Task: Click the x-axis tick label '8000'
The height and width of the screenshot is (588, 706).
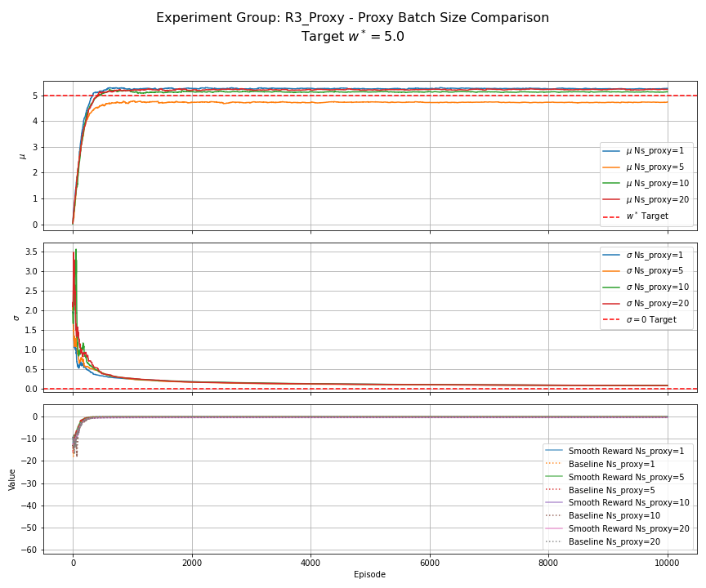Action: point(548,563)
